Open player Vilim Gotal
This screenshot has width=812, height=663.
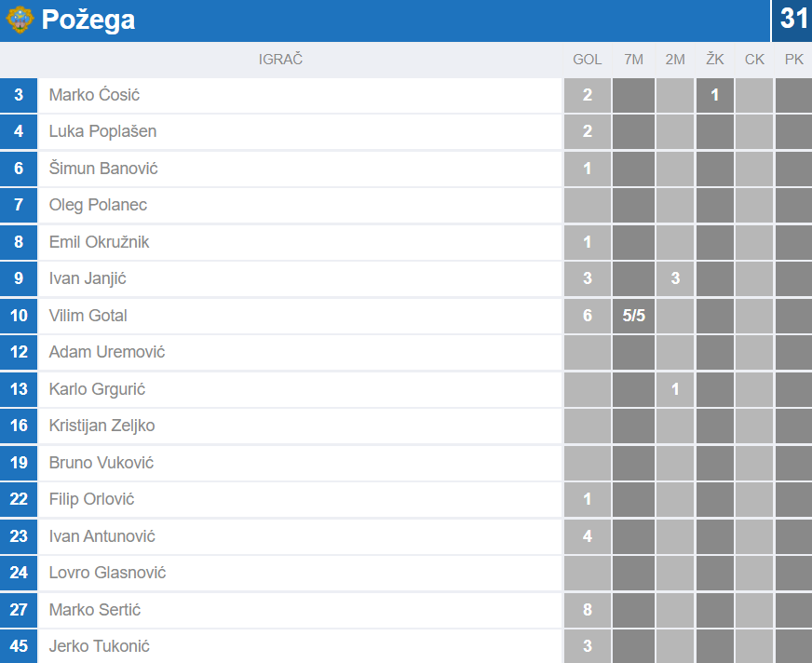(x=88, y=316)
